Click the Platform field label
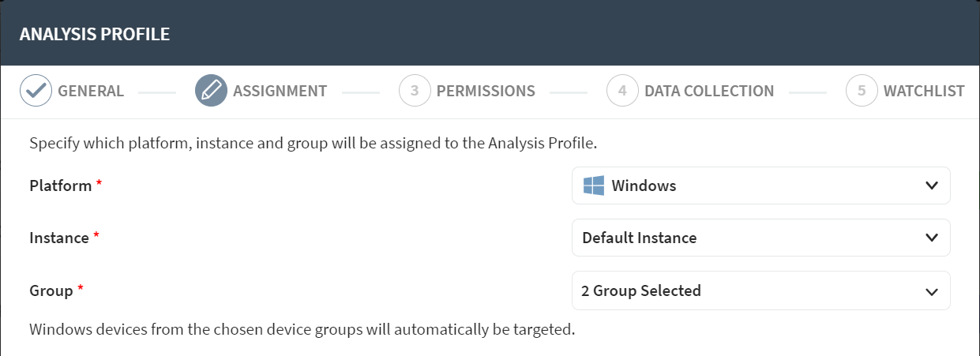The image size is (980, 356). tap(61, 186)
